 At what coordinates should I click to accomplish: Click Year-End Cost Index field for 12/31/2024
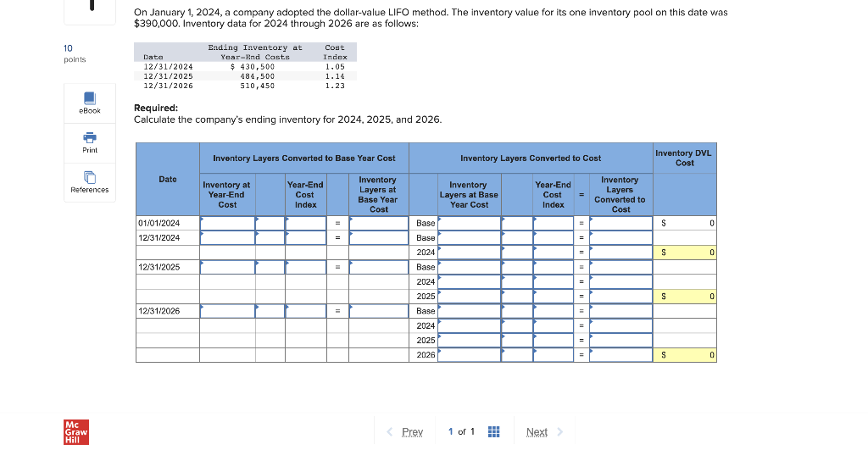pyautogui.click(x=305, y=237)
